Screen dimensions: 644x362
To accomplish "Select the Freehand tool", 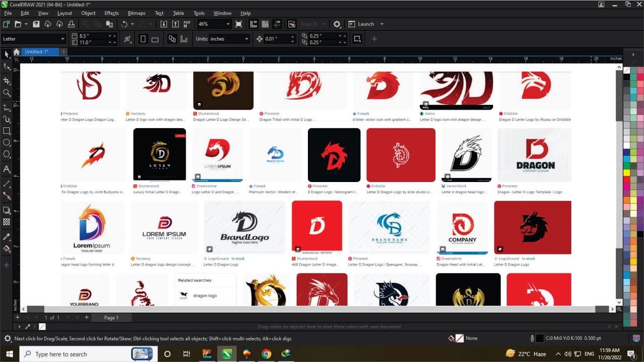I will (x=7, y=107).
